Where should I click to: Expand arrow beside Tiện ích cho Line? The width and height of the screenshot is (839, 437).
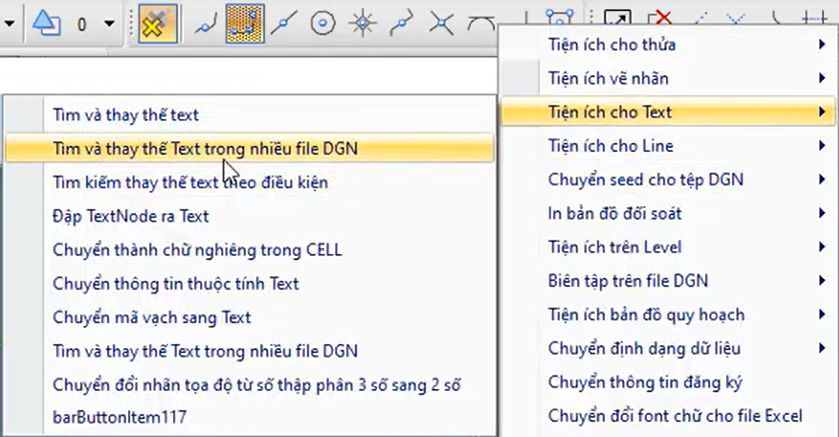click(x=822, y=145)
